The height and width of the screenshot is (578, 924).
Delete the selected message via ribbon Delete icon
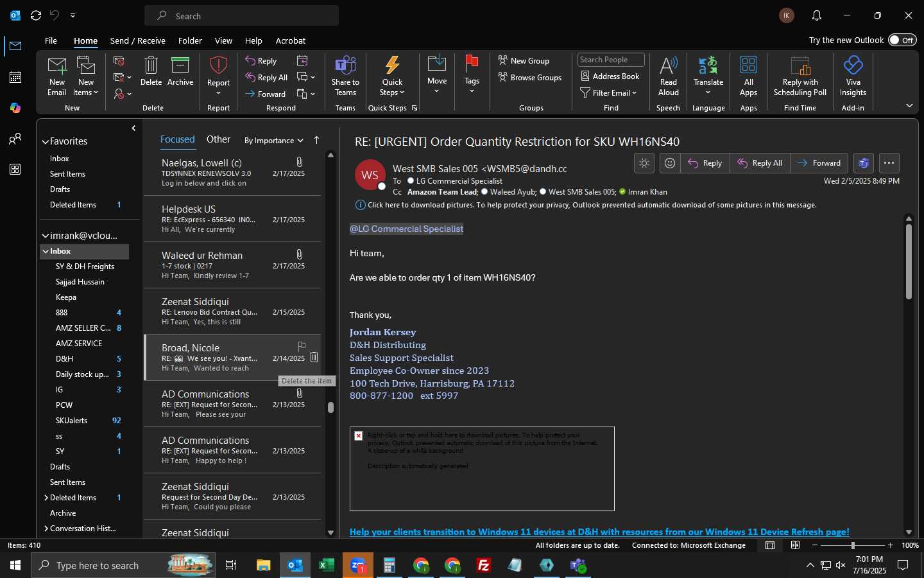[151, 71]
